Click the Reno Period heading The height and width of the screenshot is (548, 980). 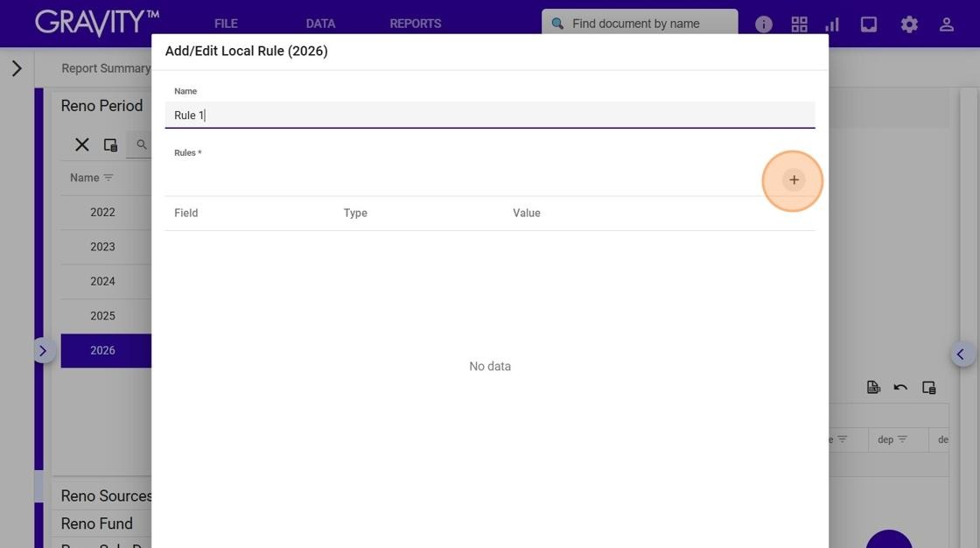pos(101,106)
